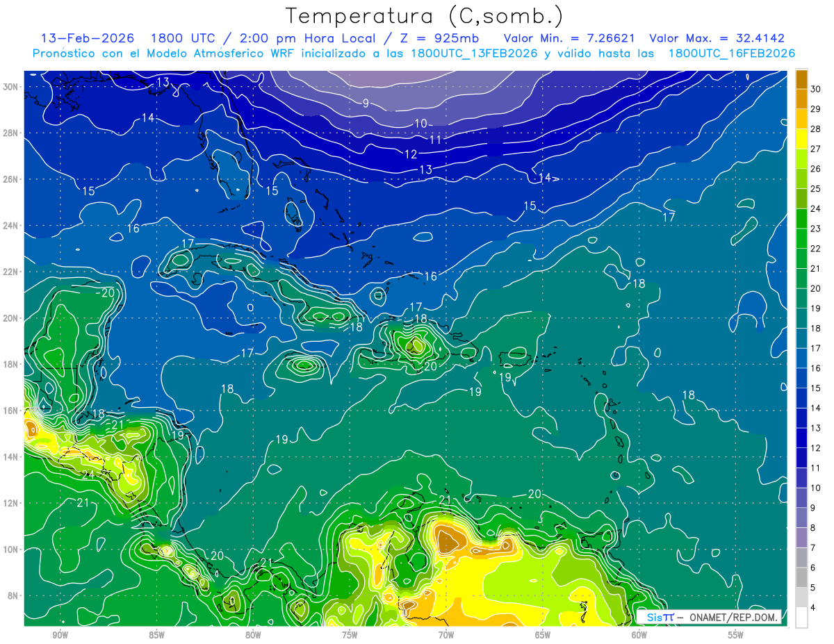Screen dimensions: 834x644
Task: Click legend value label '18' on the color bar
Action: 816,329
